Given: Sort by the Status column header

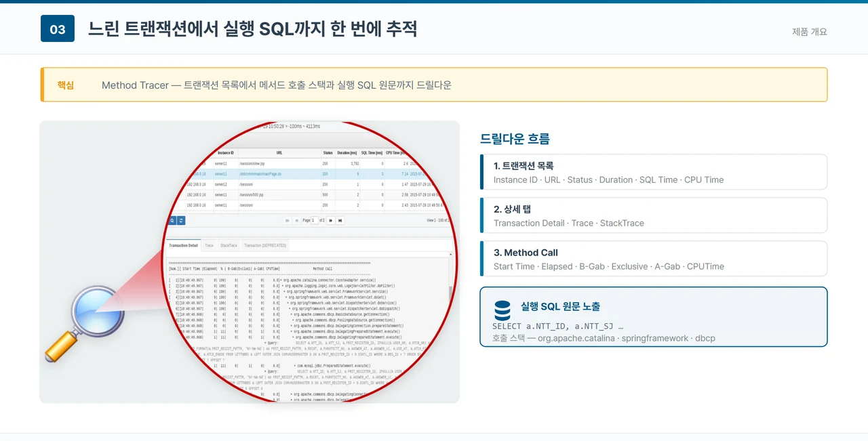Looking at the screenshot, I should click(328, 153).
